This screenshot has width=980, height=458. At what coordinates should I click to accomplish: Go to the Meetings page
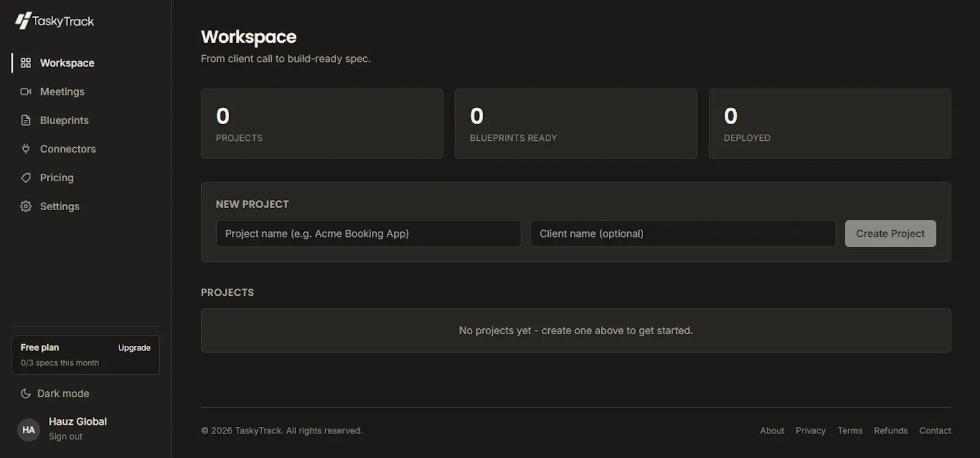tap(86, 92)
